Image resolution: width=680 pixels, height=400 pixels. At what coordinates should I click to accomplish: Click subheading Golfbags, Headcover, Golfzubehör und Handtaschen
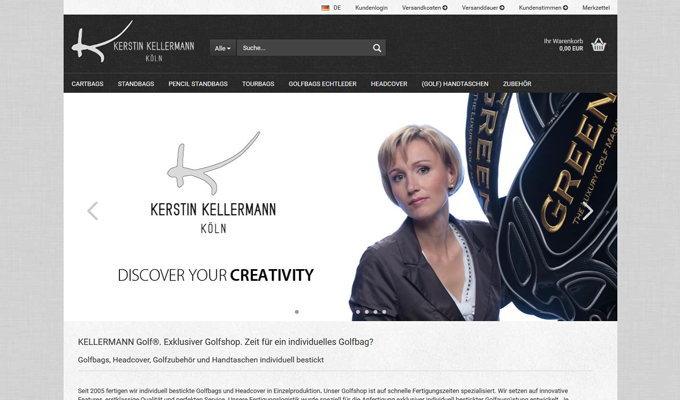(201, 360)
